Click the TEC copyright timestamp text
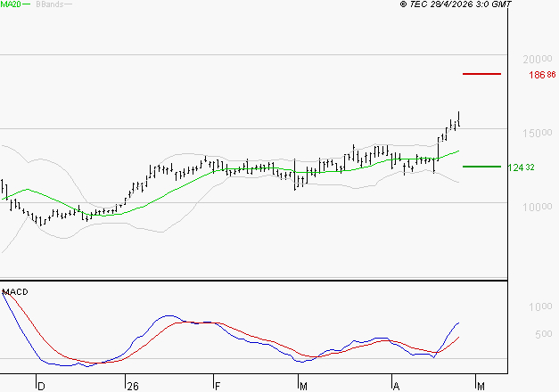559x392 pixels. [x=456, y=4]
